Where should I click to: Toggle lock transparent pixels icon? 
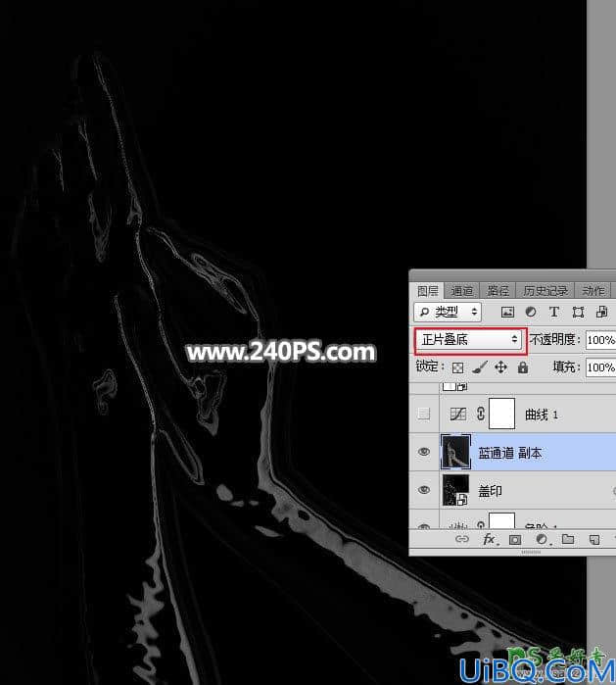(457, 367)
